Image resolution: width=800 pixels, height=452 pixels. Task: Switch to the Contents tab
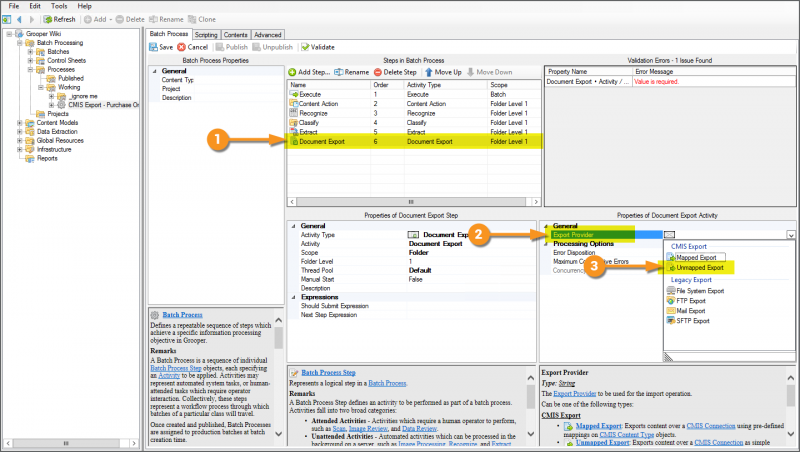click(x=235, y=35)
